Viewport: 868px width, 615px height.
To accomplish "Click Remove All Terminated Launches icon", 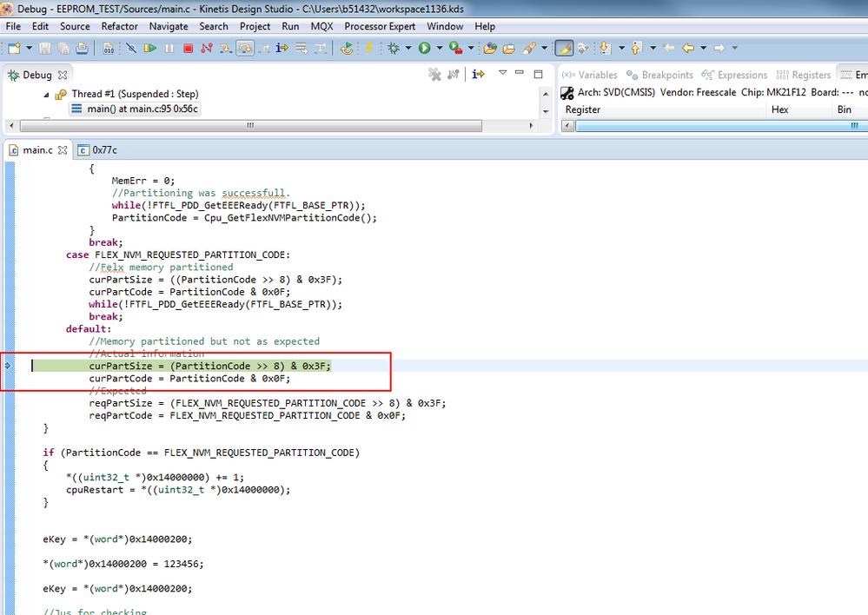I will tap(434, 74).
